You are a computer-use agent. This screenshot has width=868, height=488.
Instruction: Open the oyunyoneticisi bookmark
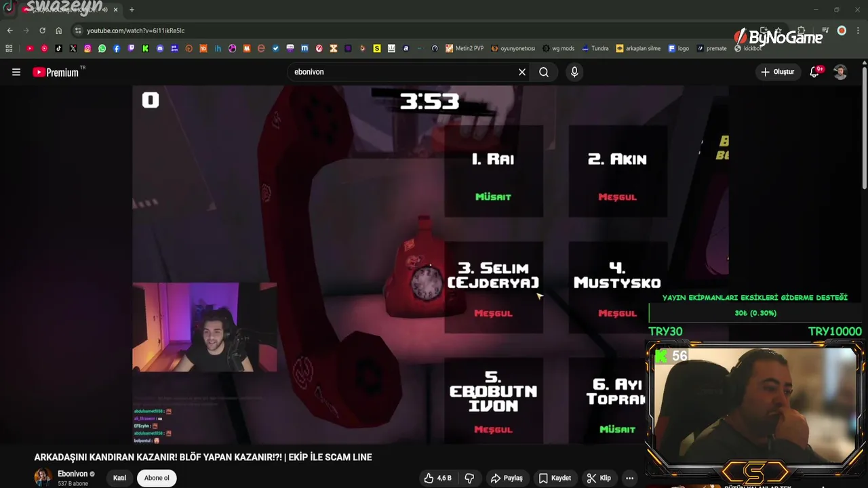point(513,49)
